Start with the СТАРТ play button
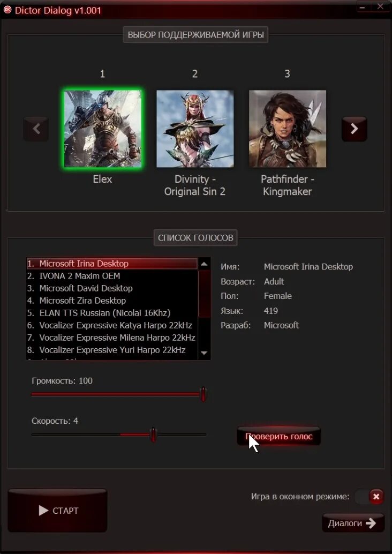This screenshot has height=554, width=392. [x=57, y=510]
